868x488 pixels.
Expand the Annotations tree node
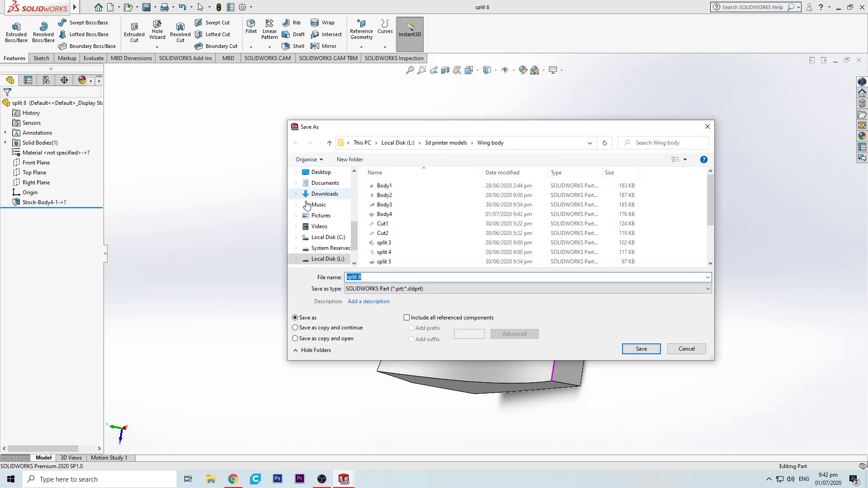pos(5,133)
